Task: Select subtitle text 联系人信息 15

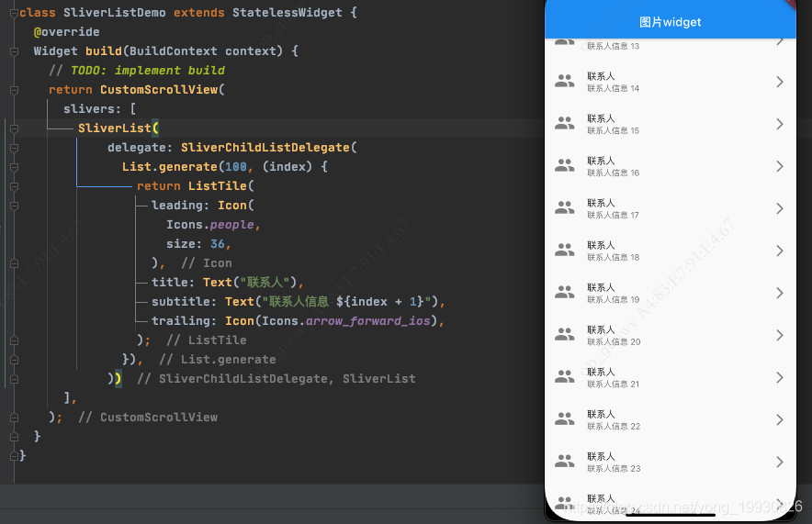Action: 614,131
